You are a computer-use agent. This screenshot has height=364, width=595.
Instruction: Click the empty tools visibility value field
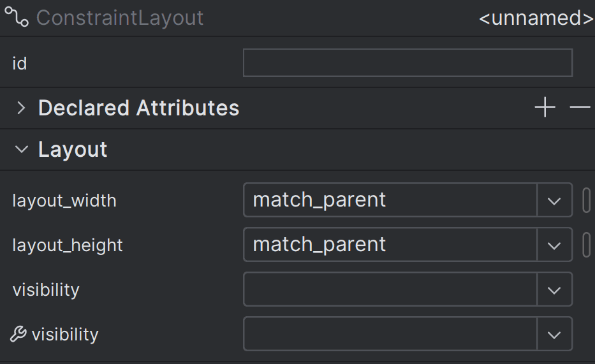(390, 334)
